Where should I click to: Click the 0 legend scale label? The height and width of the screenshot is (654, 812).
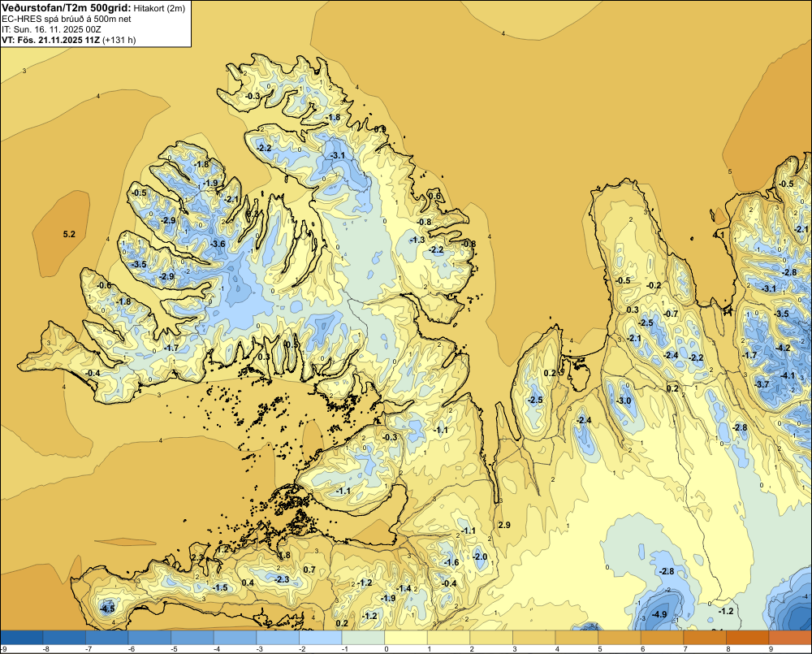pyautogui.click(x=387, y=649)
